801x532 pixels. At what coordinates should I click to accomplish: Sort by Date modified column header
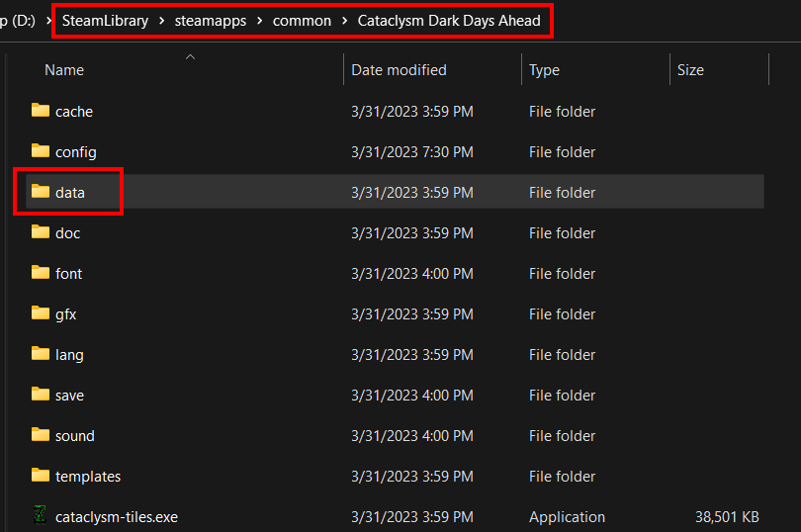pos(399,70)
